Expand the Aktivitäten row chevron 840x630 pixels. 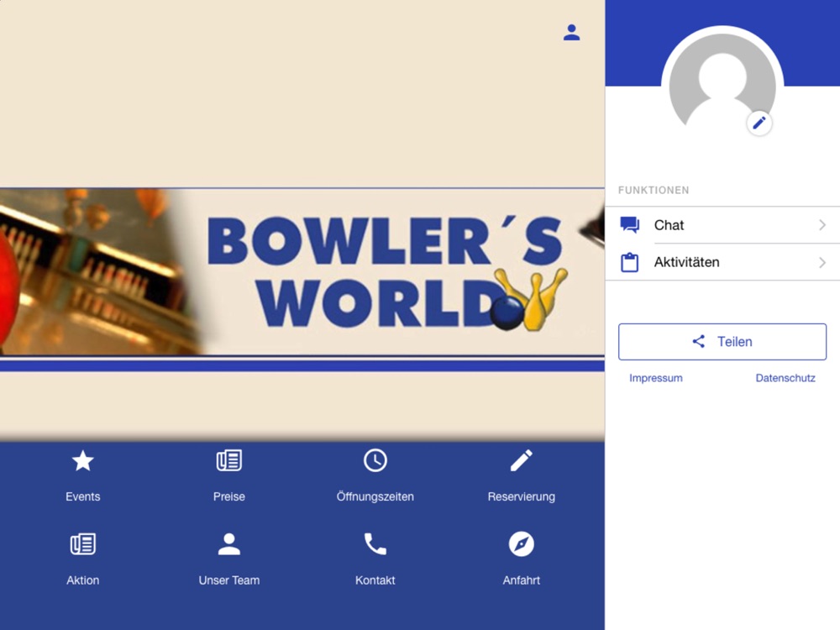tap(822, 262)
